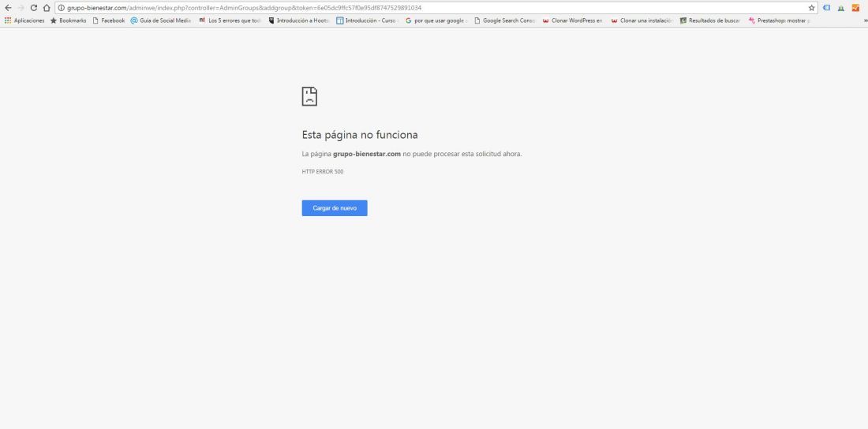Select the 'Esta página no funciona' heading
Viewport: 868px width, 429px height.
(x=360, y=135)
